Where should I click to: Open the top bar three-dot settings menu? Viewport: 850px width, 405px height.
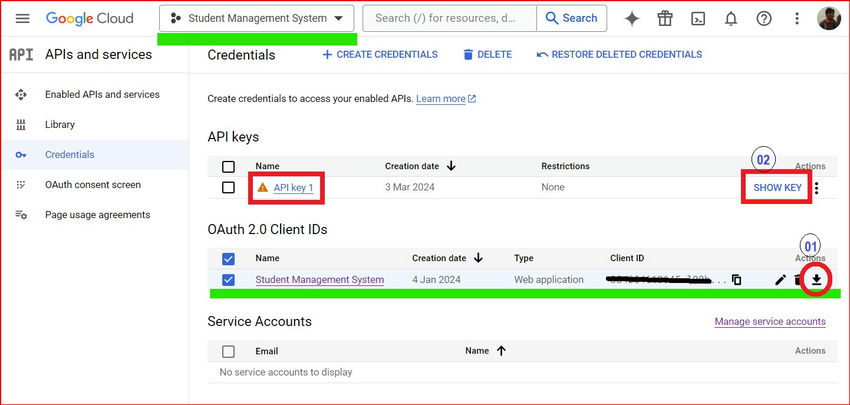tap(796, 19)
